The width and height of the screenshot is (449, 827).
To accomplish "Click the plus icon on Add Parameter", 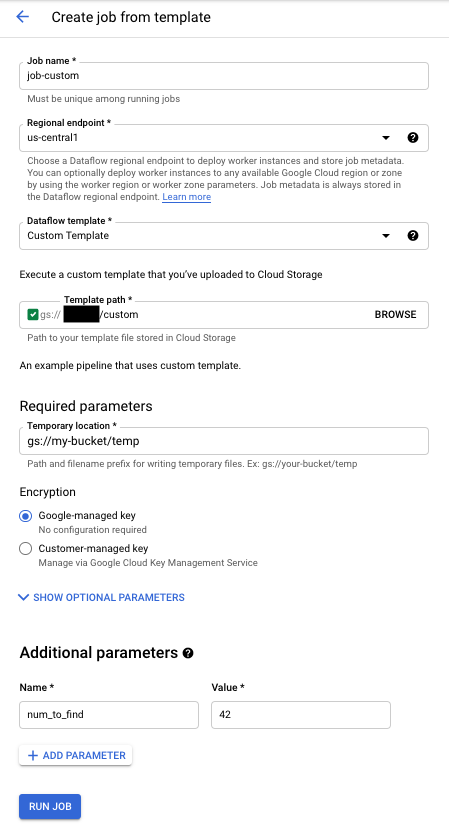I will pos(33,755).
